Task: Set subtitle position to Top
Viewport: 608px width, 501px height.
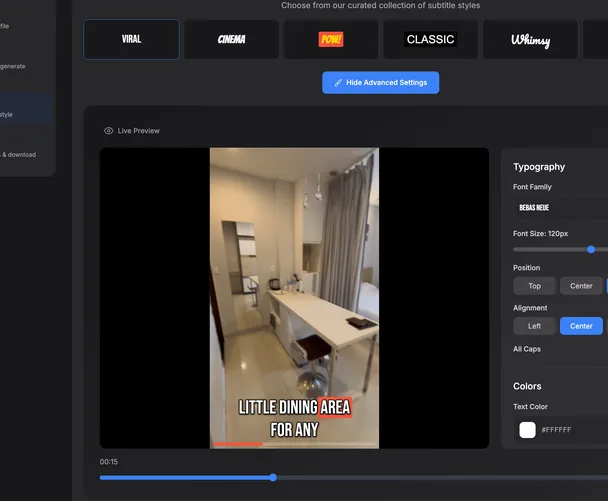Action: coord(534,286)
